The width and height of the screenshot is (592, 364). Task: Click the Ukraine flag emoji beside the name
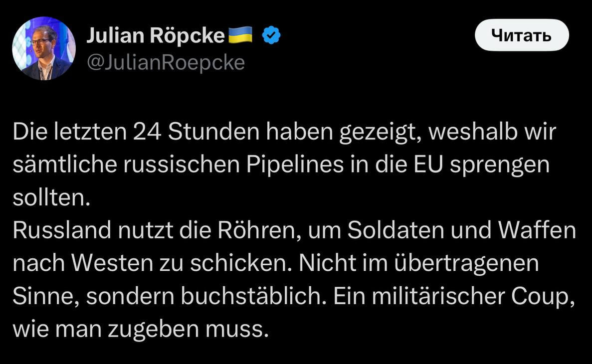tap(240, 35)
